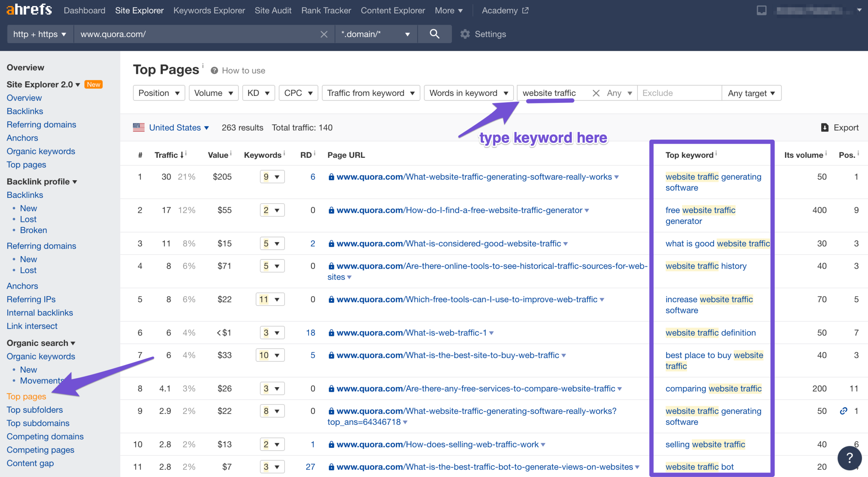Click the keyword 'website traffic history'
Screen dimensions: 868x477
coord(706,266)
